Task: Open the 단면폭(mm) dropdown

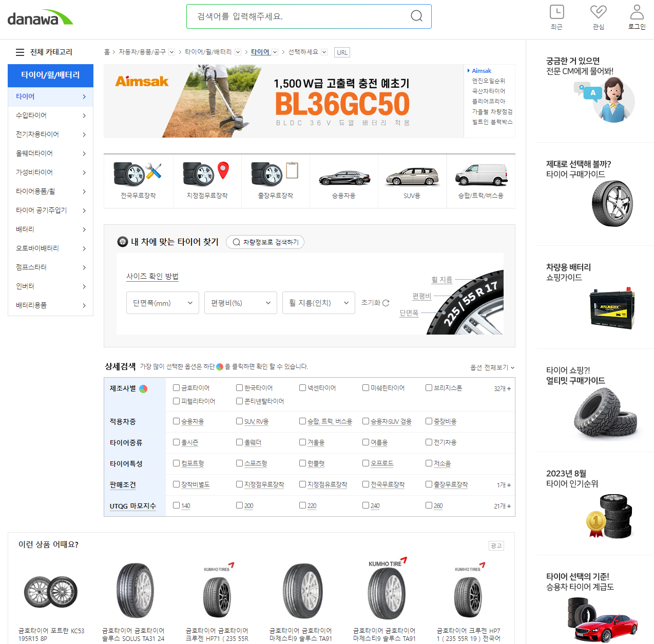Action: (x=163, y=303)
